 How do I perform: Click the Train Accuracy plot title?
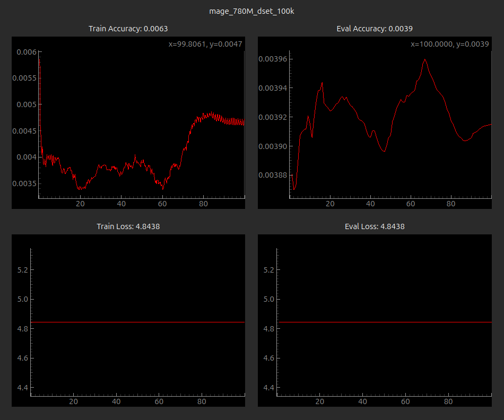click(128, 29)
